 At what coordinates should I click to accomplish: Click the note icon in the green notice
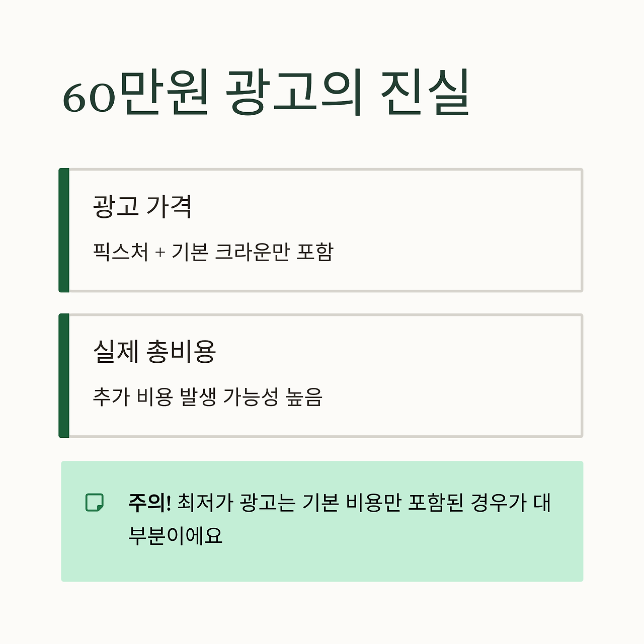(x=95, y=502)
